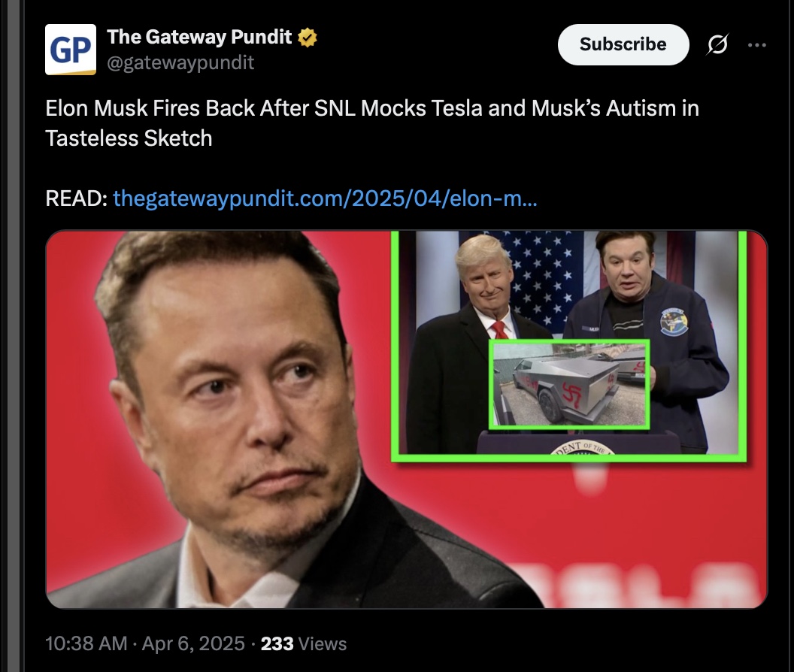The image size is (794, 672).
Task: Click the green-framed SNL sketch inset
Action: (x=569, y=345)
